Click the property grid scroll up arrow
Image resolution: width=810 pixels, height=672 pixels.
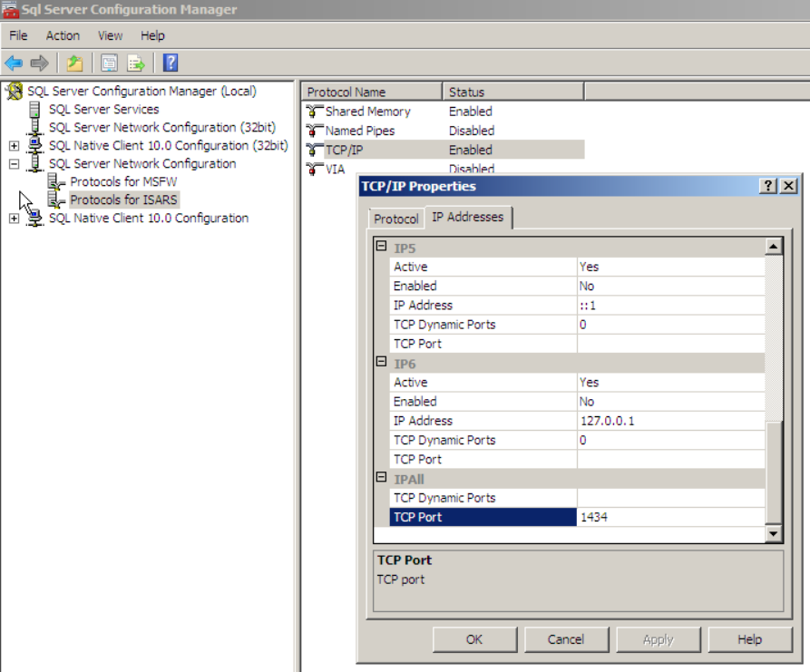point(774,247)
